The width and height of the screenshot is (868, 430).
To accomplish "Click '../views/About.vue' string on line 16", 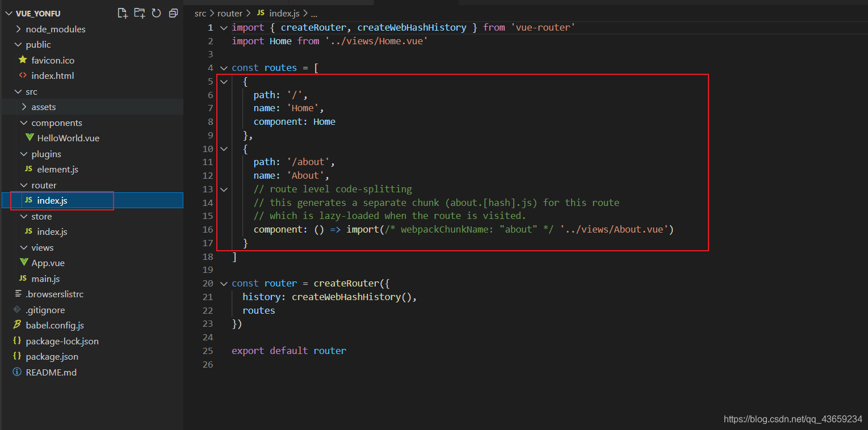I will tap(614, 229).
